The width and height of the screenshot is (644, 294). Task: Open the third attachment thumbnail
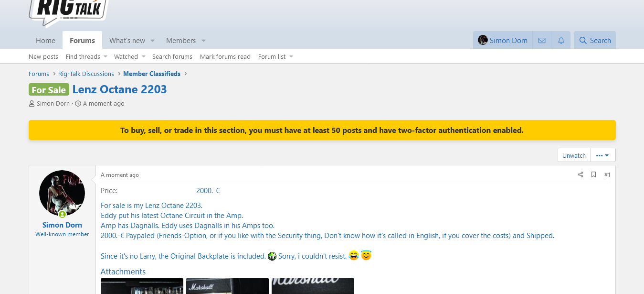coord(313,286)
